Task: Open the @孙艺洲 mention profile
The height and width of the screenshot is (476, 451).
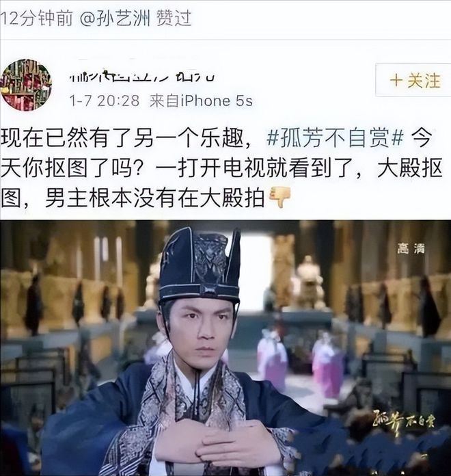Action: click(x=115, y=18)
